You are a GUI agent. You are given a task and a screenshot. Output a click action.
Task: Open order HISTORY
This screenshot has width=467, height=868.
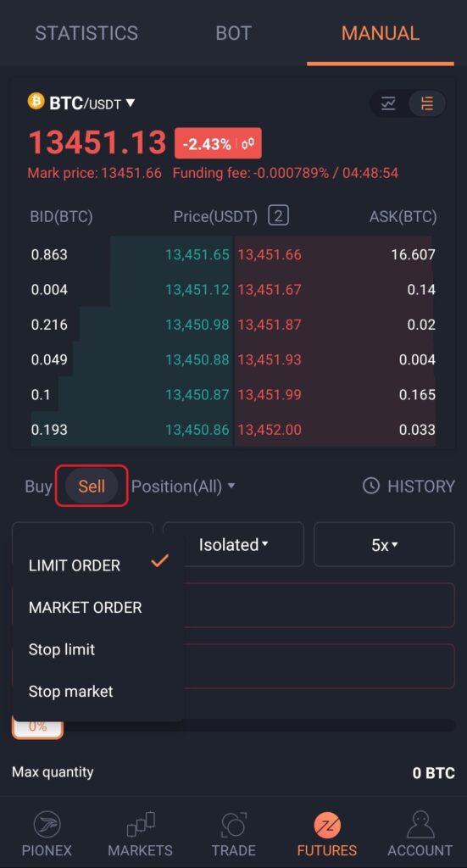point(409,486)
